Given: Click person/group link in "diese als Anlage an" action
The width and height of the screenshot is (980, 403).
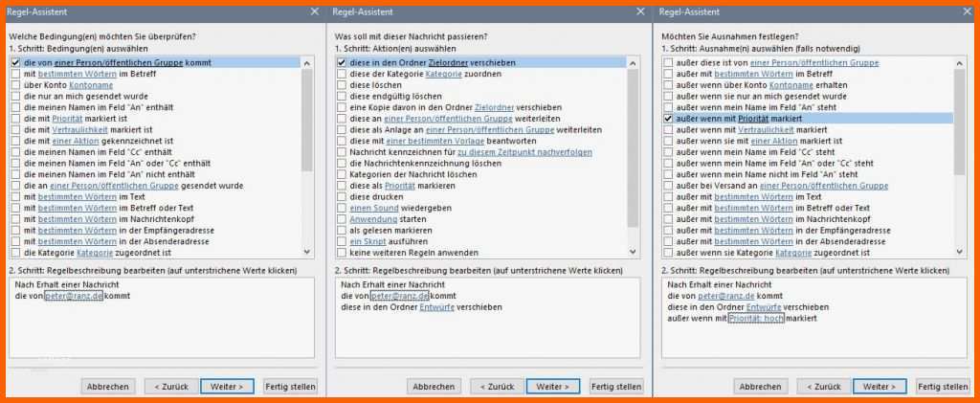Looking at the screenshot, I should [x=490, y=129].
